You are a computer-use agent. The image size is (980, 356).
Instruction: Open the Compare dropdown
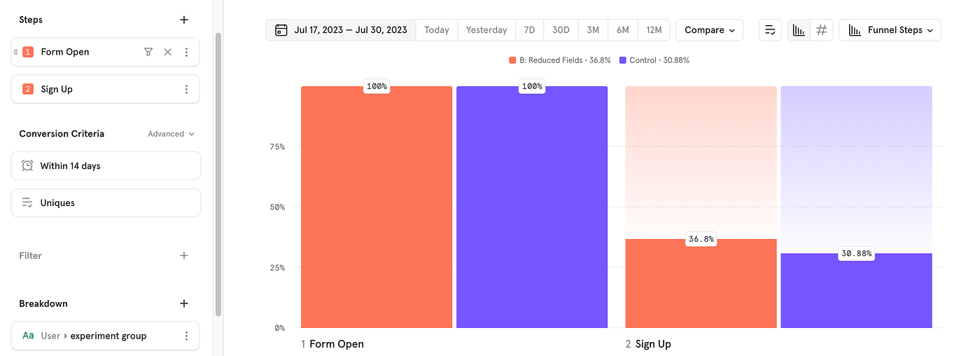click(709, 30)
